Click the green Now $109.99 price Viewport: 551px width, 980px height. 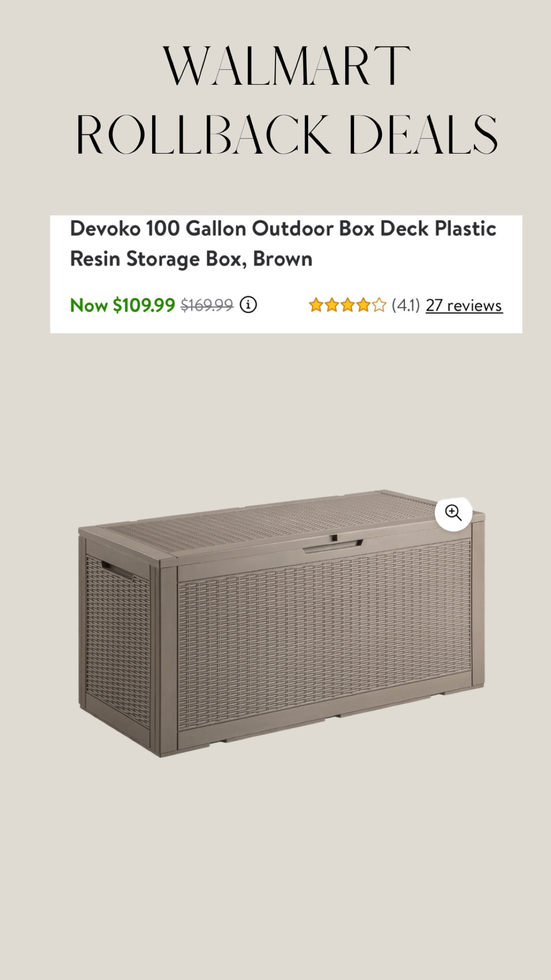tap(122, 304)
